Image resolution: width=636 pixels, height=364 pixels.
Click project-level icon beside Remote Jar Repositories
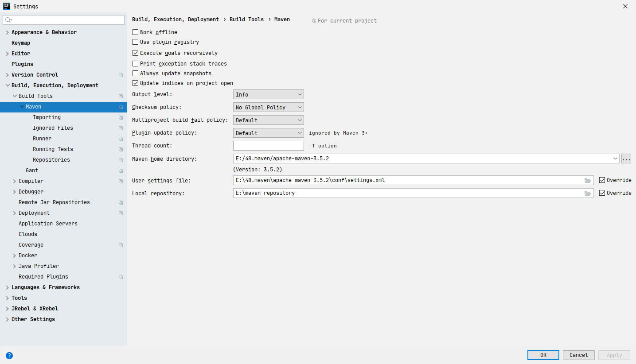[121, 202]
